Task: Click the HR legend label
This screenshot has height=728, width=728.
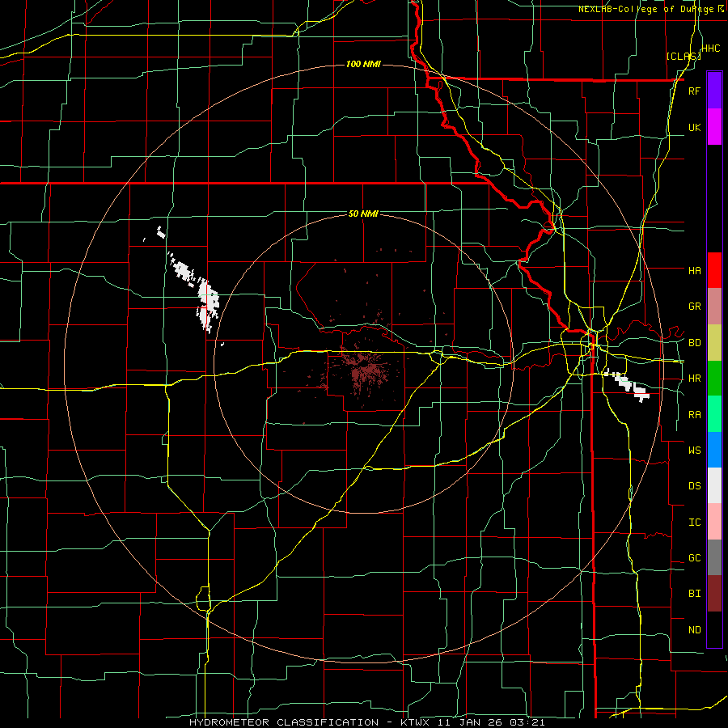Action: click(694, 379)
